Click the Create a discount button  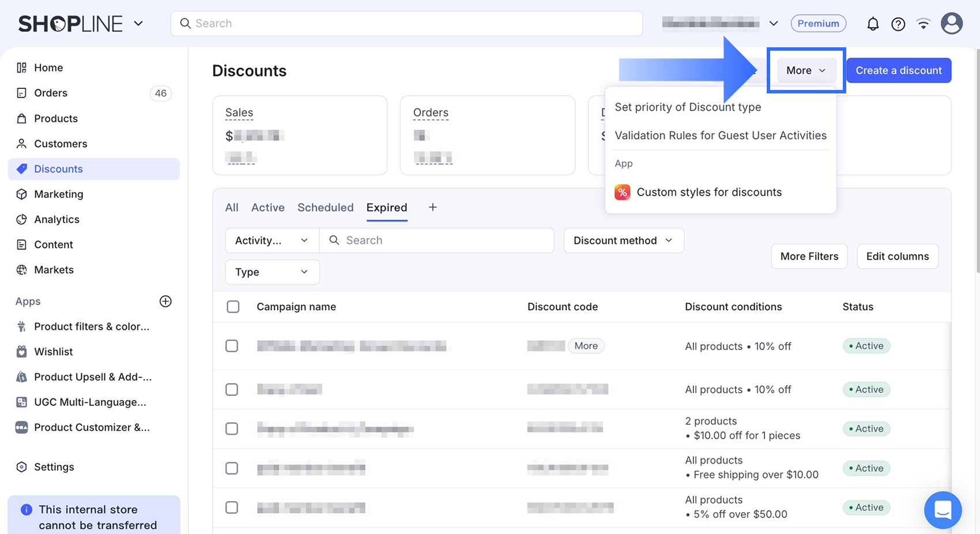(899, 70)
